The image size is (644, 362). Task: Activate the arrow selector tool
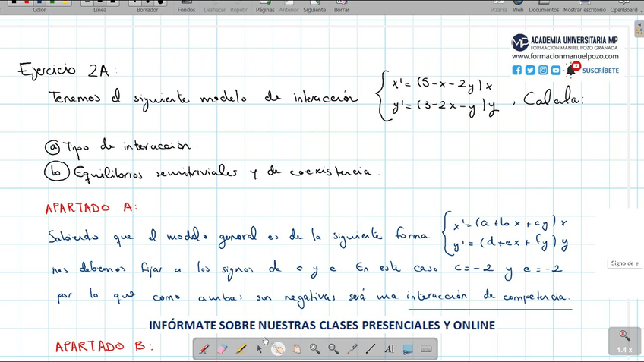[260, 349]
